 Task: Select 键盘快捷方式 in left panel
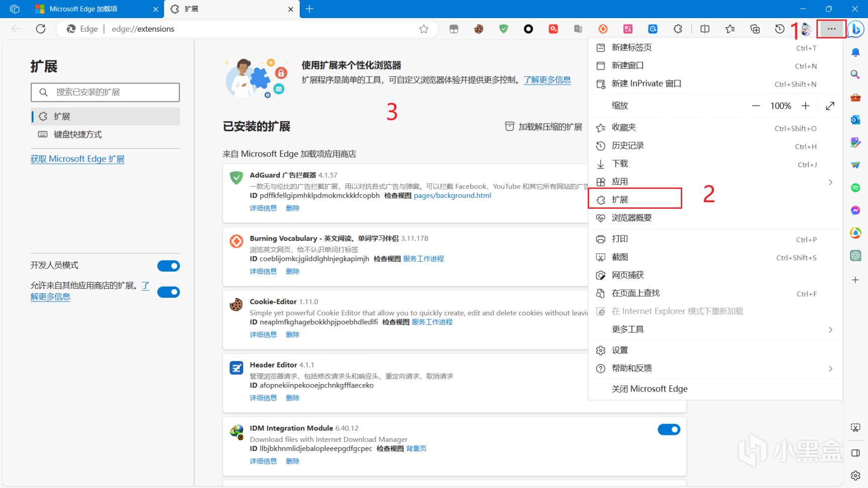tap(105, 135)
